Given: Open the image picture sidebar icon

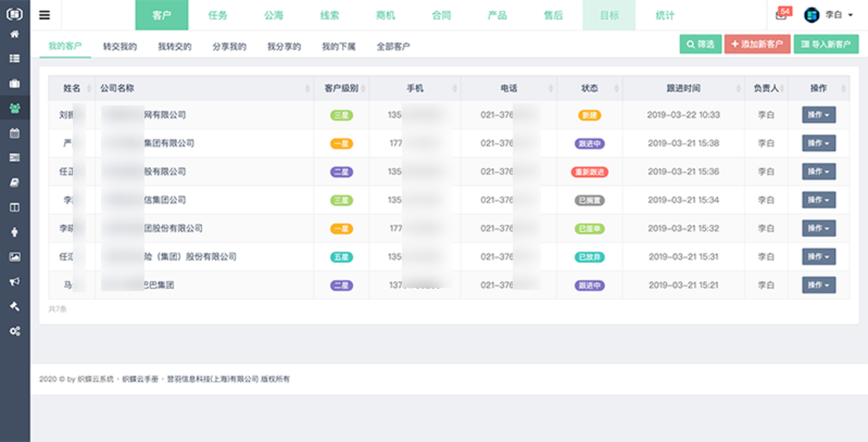Looking at the screenshot, I should 15,257.
